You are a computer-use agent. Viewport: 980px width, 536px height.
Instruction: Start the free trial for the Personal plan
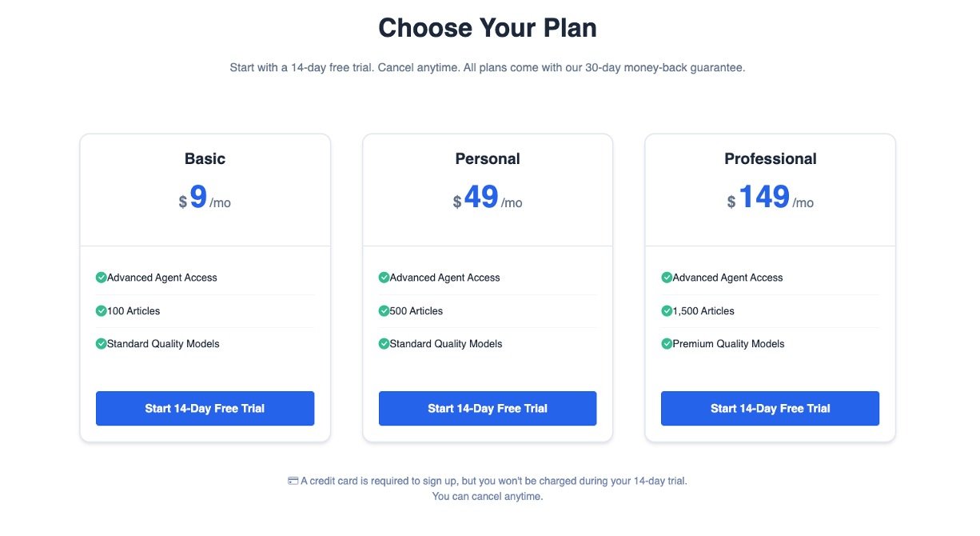click(x=488, y=408)
